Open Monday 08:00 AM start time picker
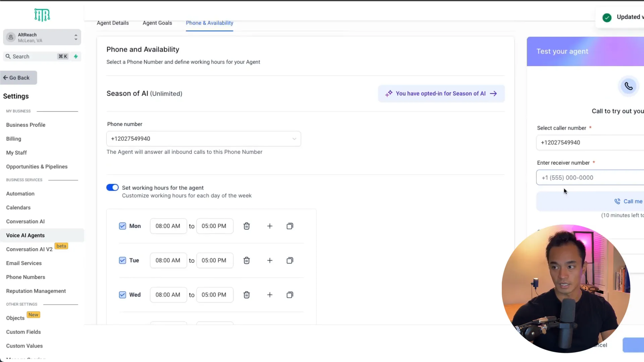The height and width of the screenshot is (362, 644). coord(168,226)
